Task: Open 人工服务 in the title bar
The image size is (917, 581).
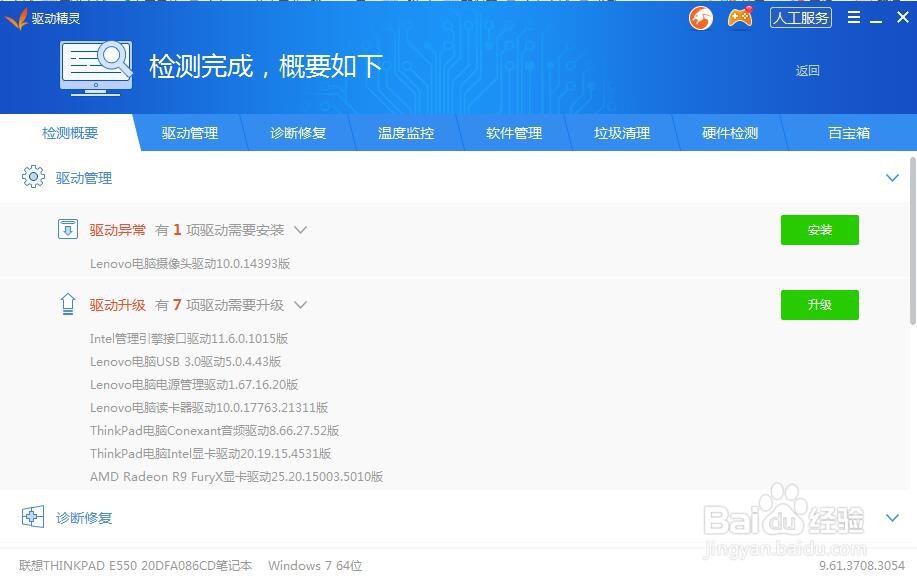Action: 800,17
